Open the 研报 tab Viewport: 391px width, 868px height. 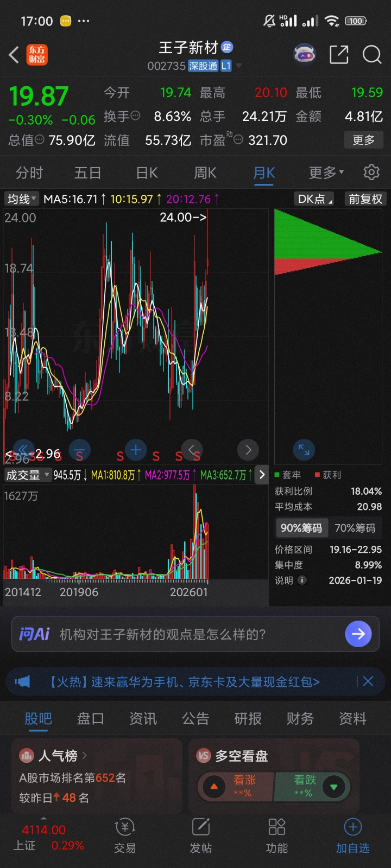[x=248, y=718]
